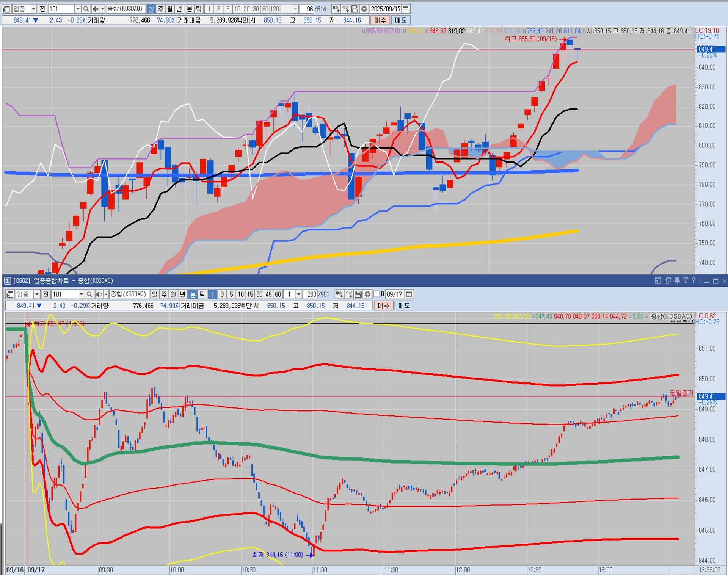Open minute interval dropdown showing 1 in lower toolbar
The height and width of the screenshot is (575, 728).
point(299,294)
